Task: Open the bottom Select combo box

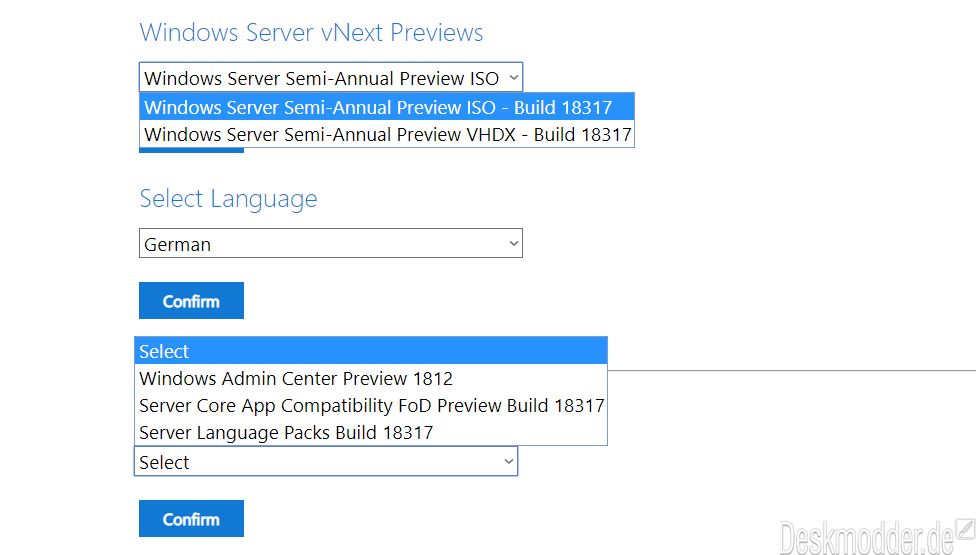Action: click(326, 462)
